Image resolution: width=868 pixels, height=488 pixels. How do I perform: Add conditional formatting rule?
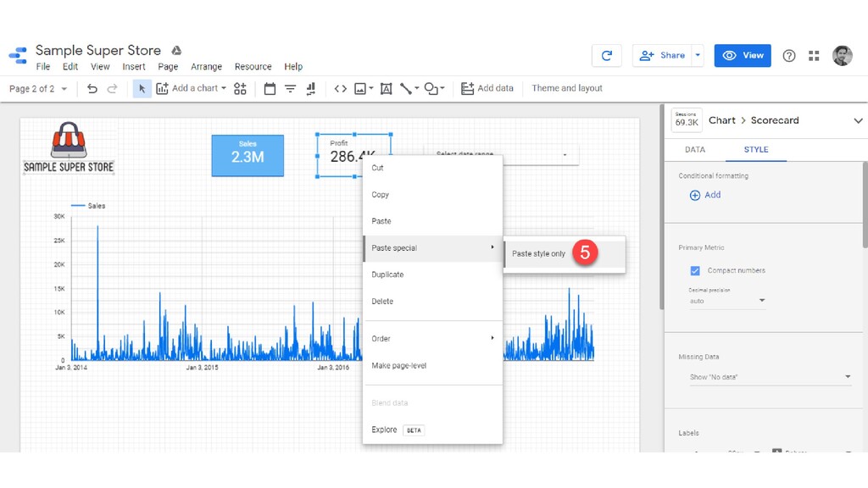(704, 195)
